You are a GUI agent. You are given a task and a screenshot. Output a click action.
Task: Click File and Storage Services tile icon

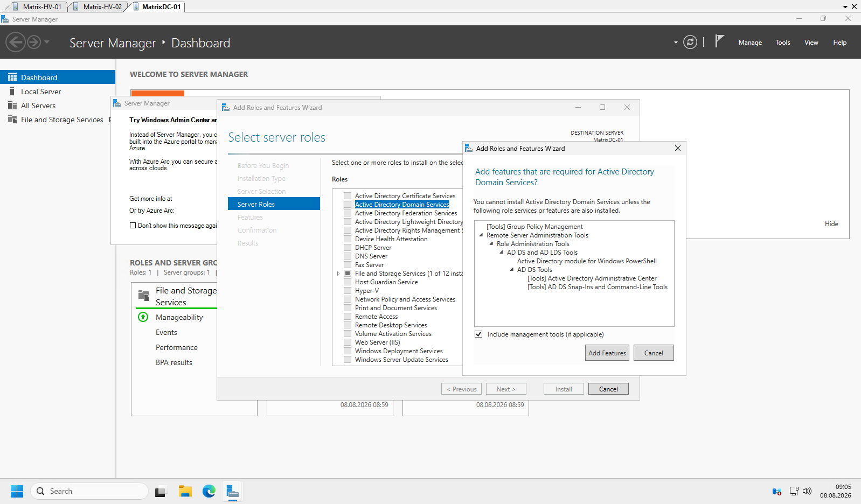click(144, 295)
